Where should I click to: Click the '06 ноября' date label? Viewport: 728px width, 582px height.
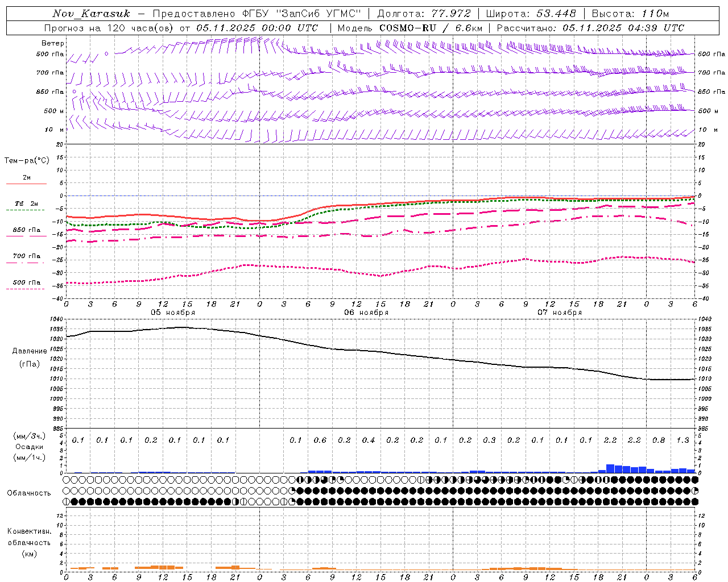click(x=366, y=313)
